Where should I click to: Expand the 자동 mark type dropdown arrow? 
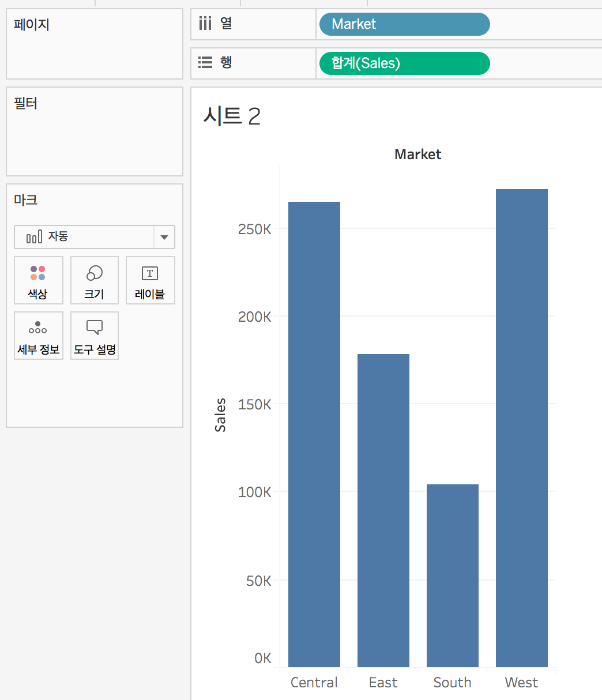(x=164, y=237)
